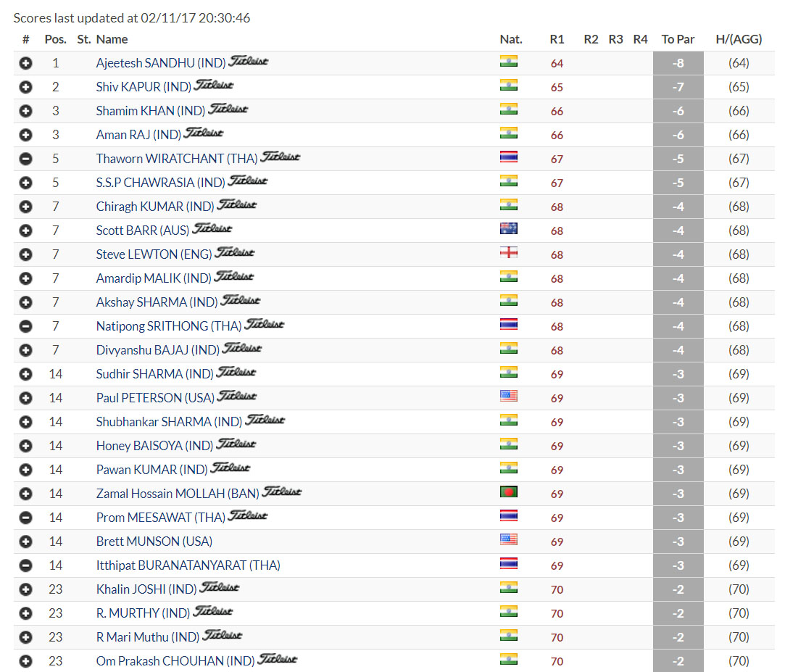Click Shiv KAPUR's R1 score 65

click(x=557, y=87)
